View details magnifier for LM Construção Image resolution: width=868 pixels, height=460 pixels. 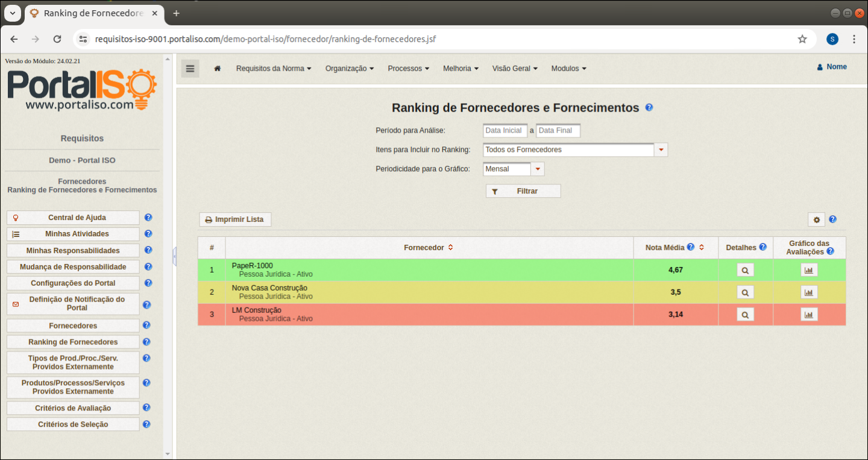pyautogui.click(x=745, y=315)
